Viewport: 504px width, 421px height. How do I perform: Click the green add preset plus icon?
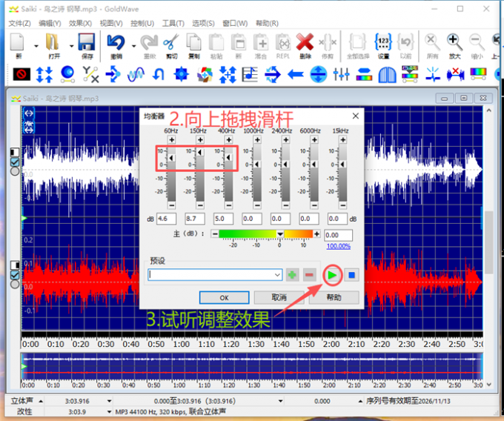point(293,275)
